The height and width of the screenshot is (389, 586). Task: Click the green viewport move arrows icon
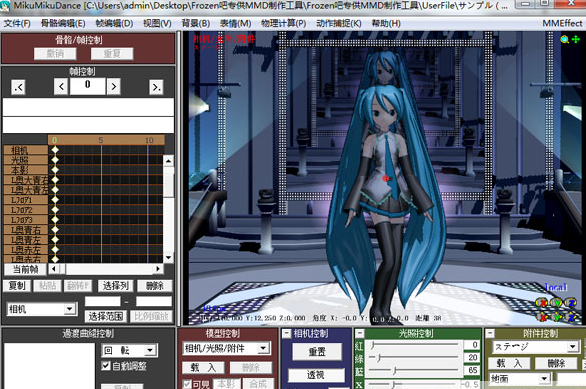pyautogui.click(x=576, y=39)
